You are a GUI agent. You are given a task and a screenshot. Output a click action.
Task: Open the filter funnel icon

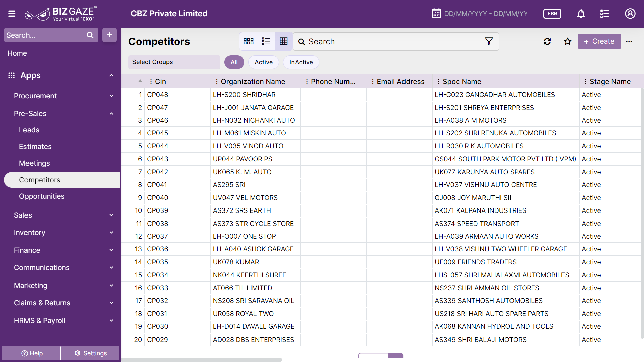click(489, 41)
